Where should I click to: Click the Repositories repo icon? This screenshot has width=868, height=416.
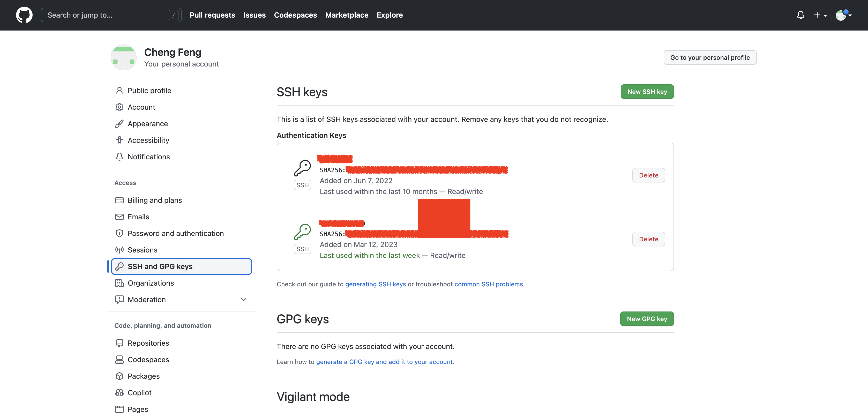(x=119, y=343)
